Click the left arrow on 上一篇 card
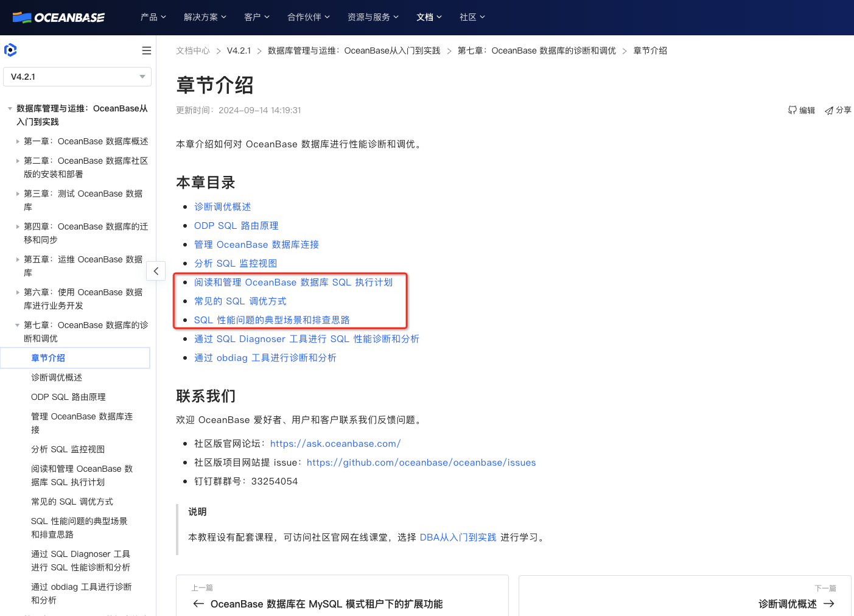This screenshot has width=854, height=616. coord(198,603)
